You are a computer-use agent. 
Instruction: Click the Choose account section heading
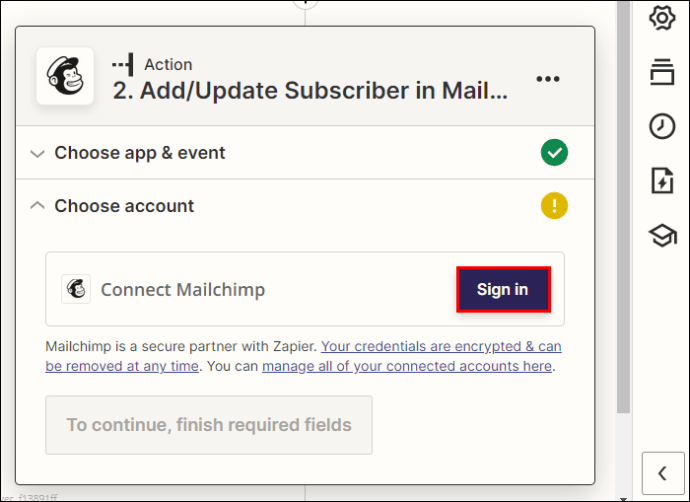tap(124, 206)
